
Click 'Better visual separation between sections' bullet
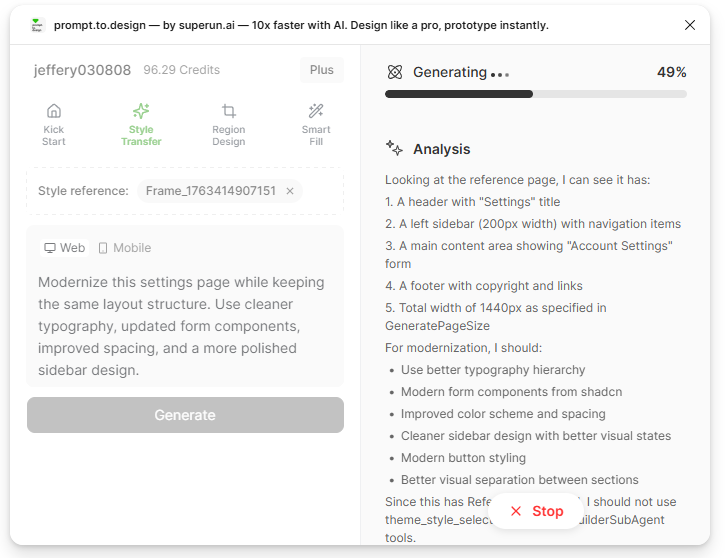[520, 480]
